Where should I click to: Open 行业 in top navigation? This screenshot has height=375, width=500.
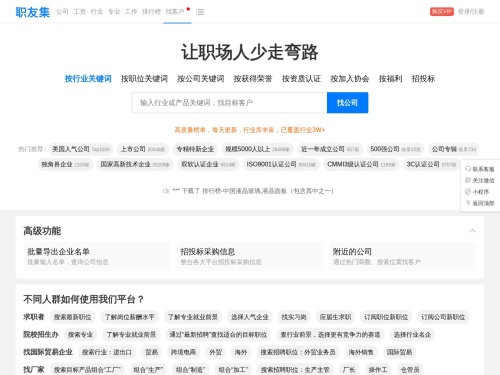[97, 12]
